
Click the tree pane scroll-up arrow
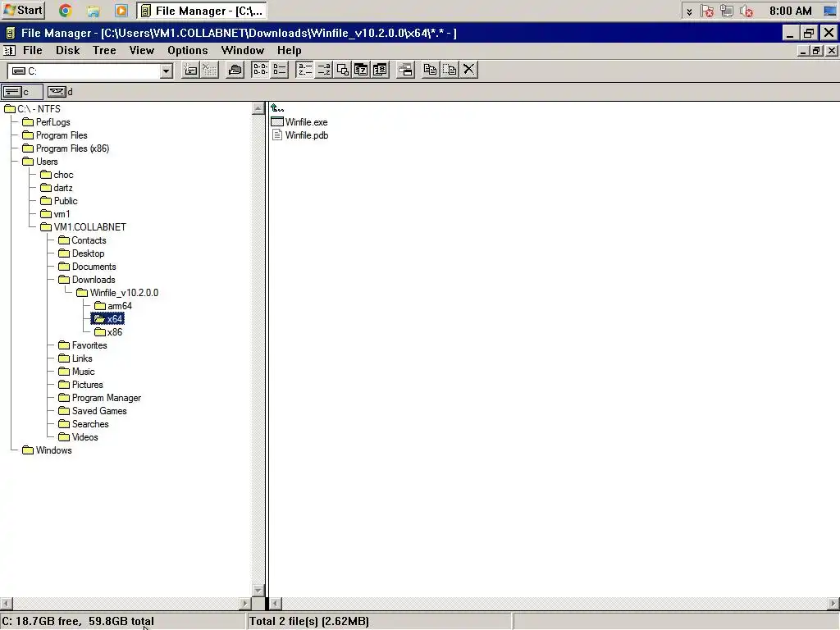pos(258,109)
